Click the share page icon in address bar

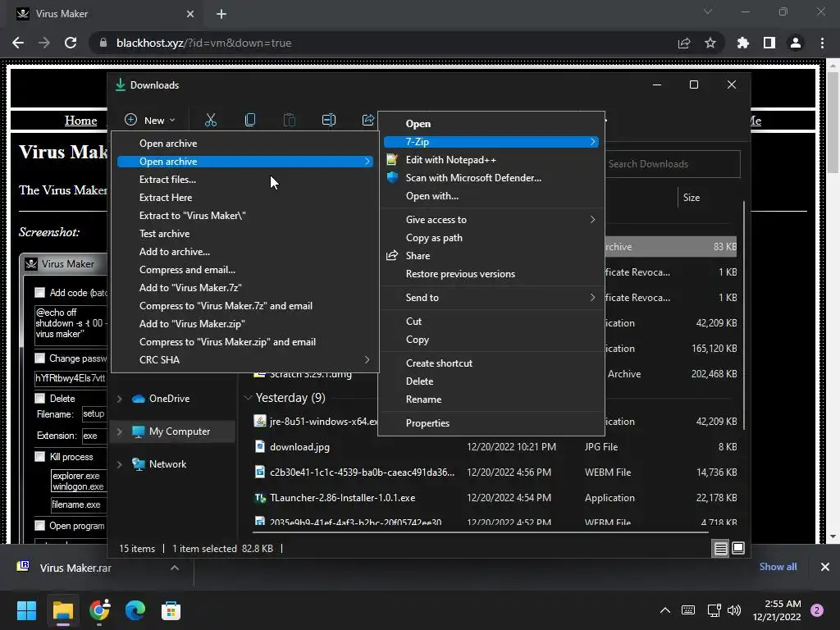(684, 43)
